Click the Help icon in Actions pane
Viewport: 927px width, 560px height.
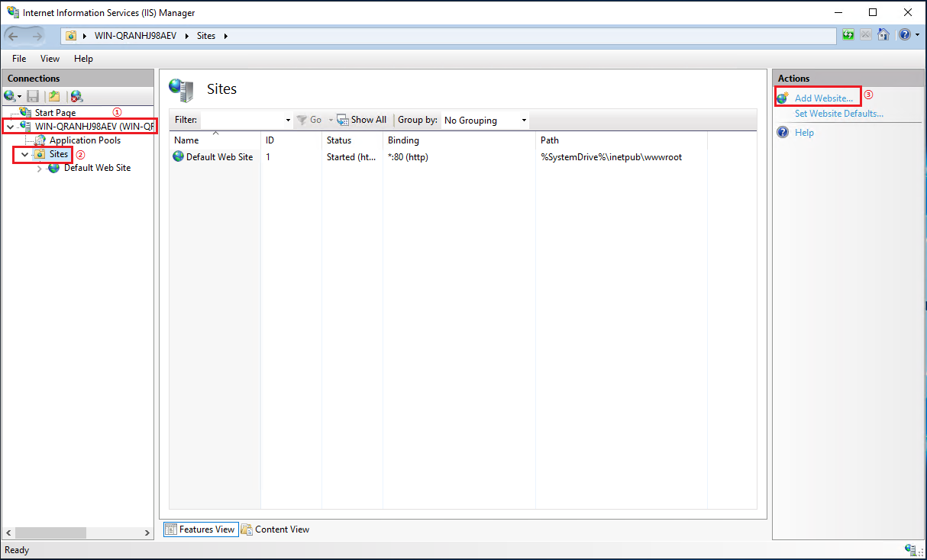[x=783, y=133]
